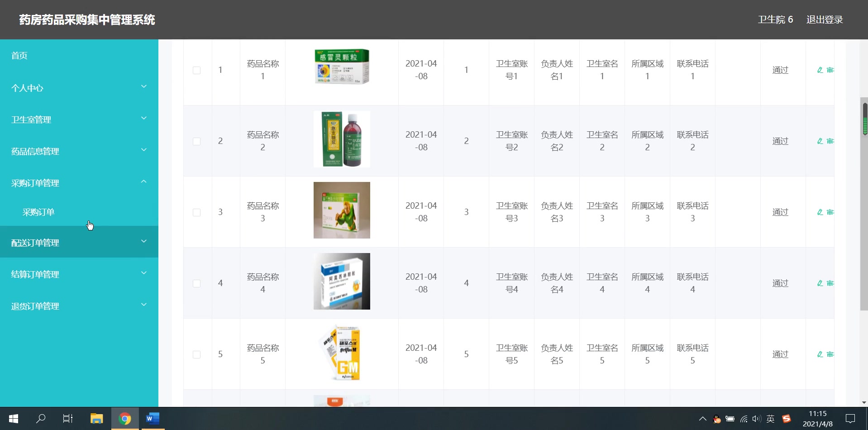Open File Explorer from the taskbar
Image resolution: width=868 pixels, height=430 pixels.
[x=96, y=419]
